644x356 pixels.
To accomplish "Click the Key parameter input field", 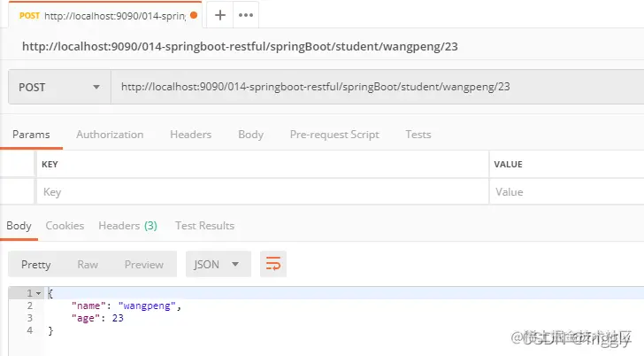I will [x=263, y=192].
